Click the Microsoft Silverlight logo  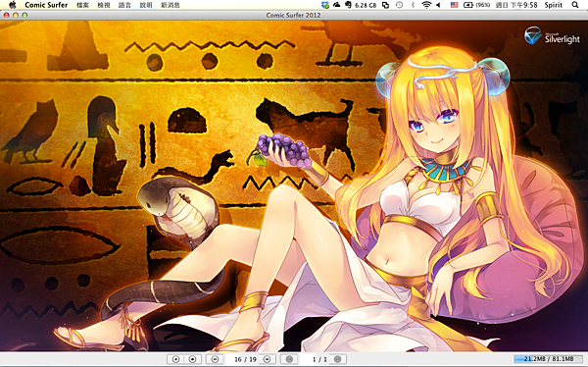[x=552, y=35]
